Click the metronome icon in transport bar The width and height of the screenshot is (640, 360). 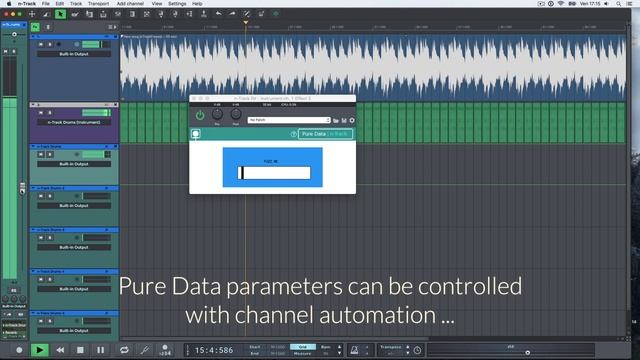pos(354,350)
